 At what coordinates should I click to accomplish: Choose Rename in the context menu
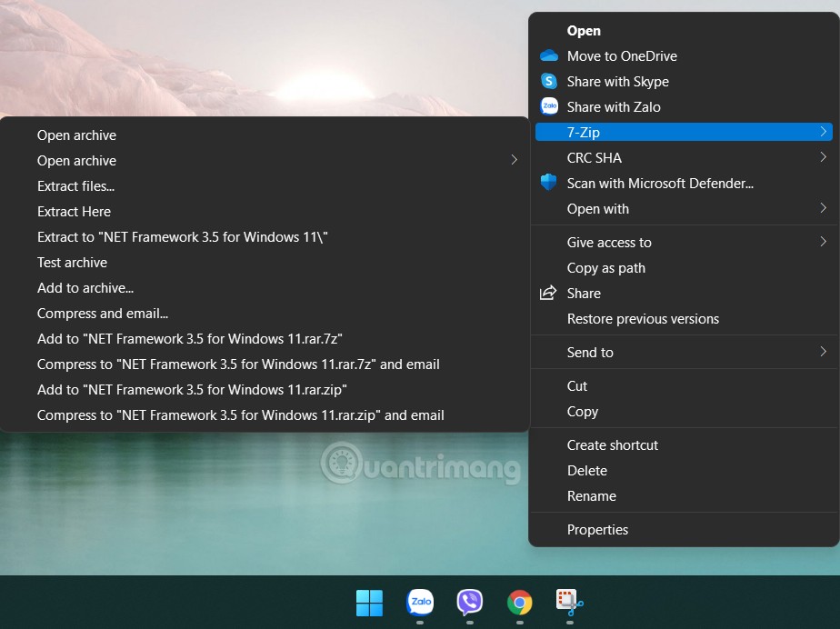pos(684,495)
